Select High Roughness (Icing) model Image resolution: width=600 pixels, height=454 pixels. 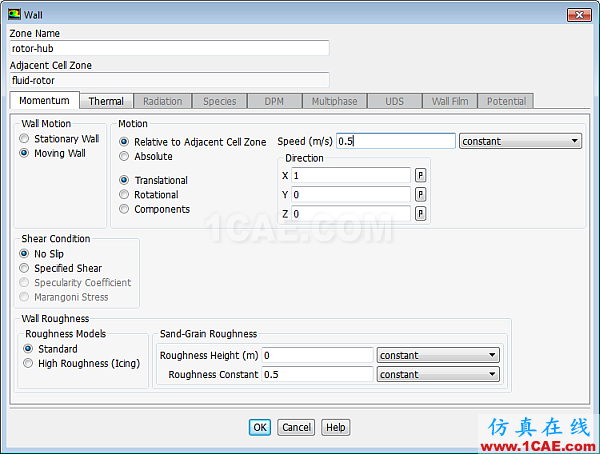tap(29, 364)
